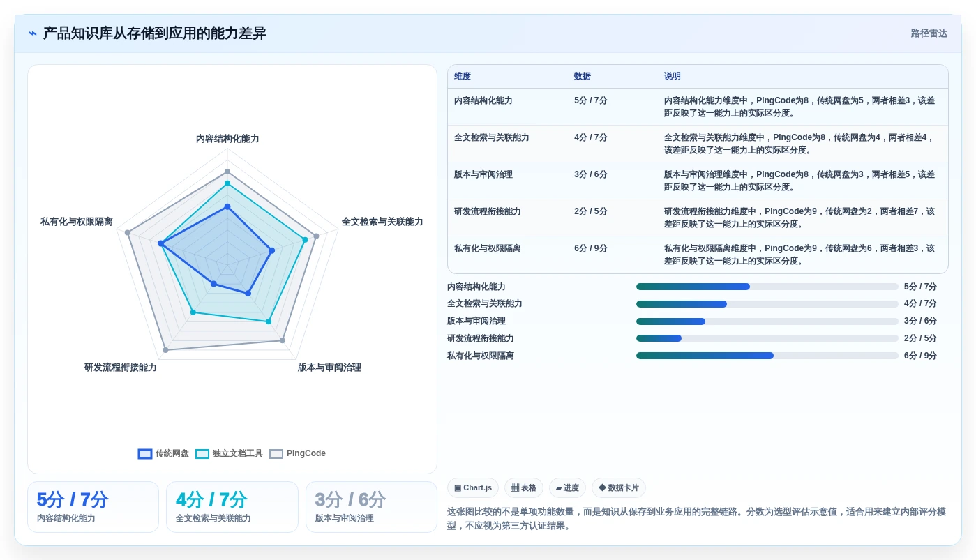Open the 4分 / 7分 全文检索与关联能力 card
The image size is (976, 560).
[x=232, y=507]
